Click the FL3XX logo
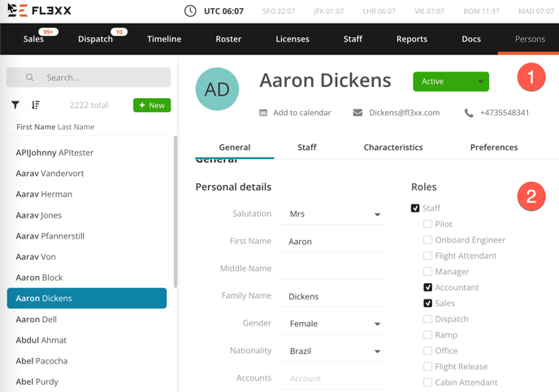The height and width of the screenshot is (392, 559). tap(39, 11)
